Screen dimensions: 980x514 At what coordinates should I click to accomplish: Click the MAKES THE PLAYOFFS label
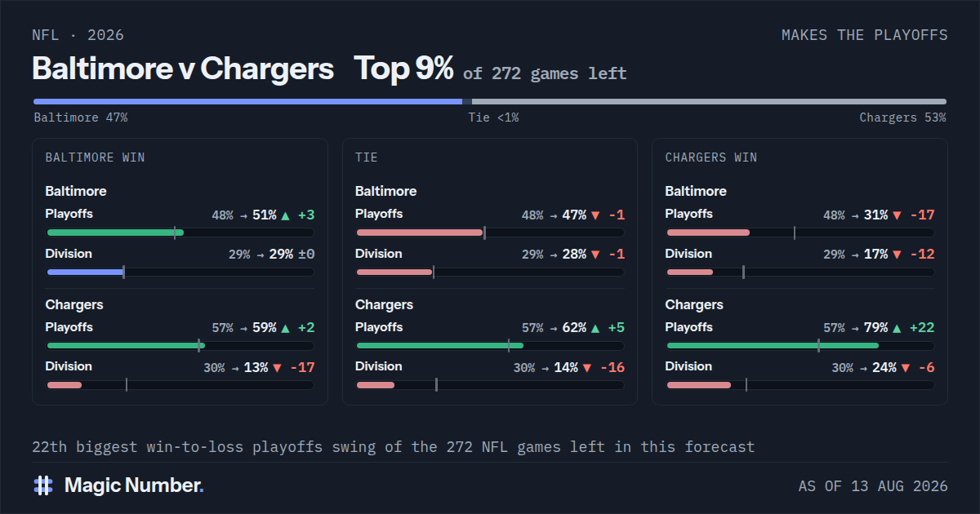[865, 35]
